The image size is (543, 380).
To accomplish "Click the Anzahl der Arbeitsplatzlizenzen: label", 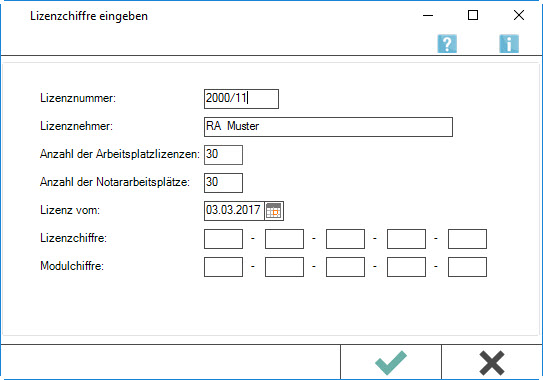I will [120, 154].
